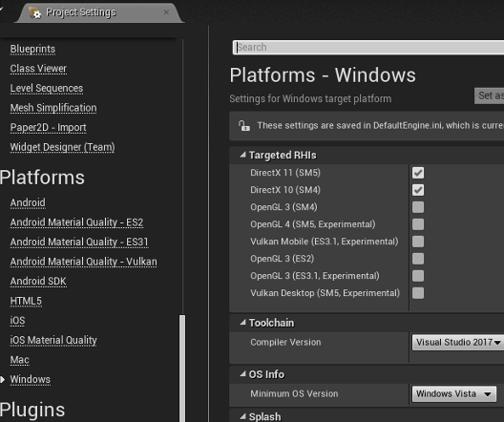Focus the settings Search field
Screen dimensions: 504x422
click(x=368, y=47)
